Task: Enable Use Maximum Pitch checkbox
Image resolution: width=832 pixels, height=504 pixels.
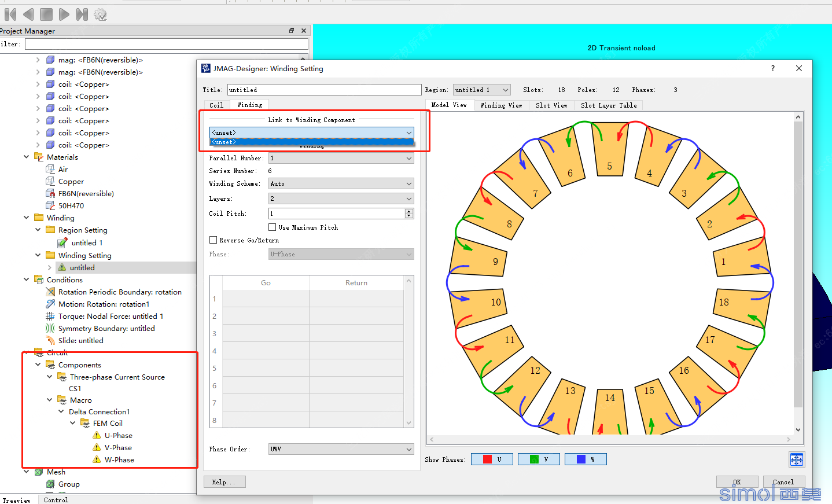Action: click(x=272, y=227)
